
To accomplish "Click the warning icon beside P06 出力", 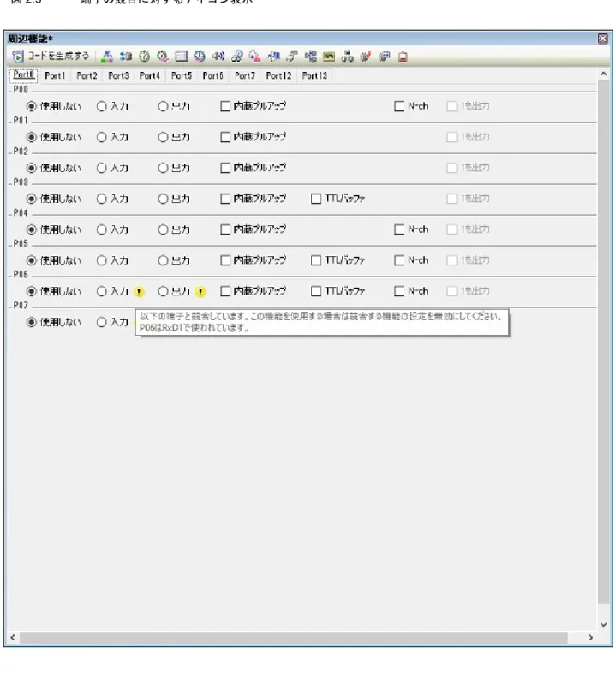I will point(200,292).
